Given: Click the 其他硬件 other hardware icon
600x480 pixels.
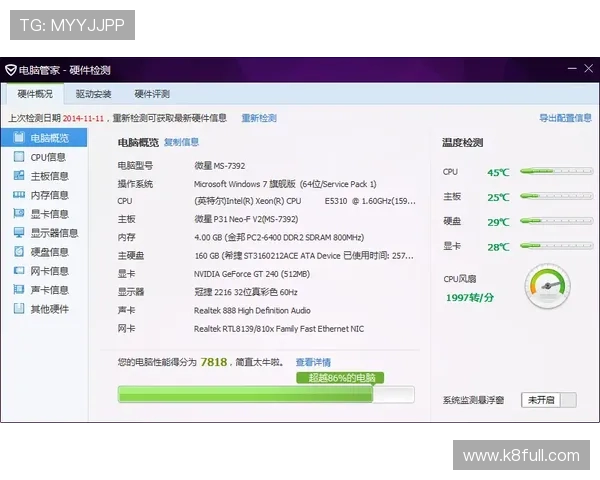Looking at the screenshot, I should (x=19, y=308).
